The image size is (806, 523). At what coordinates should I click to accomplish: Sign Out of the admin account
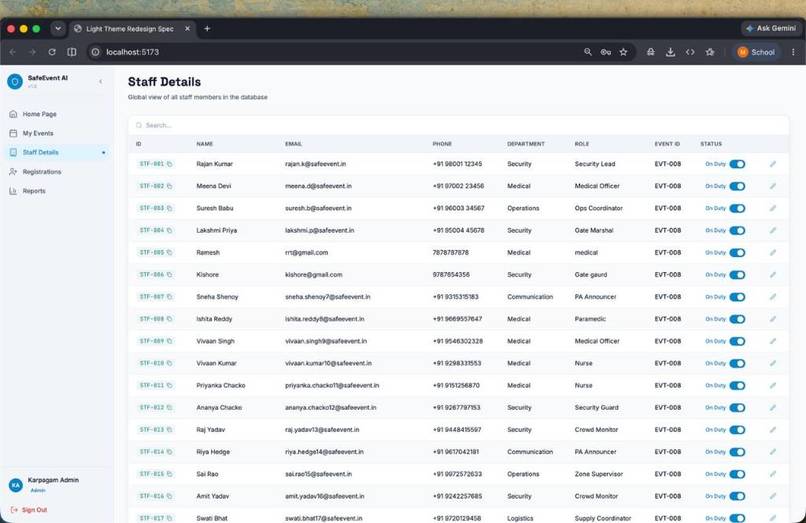tap(29, 510)
